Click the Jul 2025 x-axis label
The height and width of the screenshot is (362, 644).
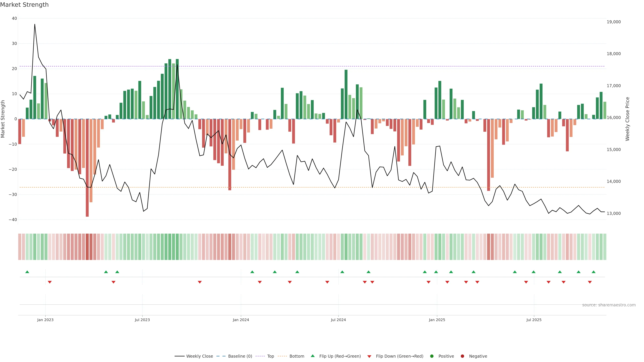pyautogui.click(x=534, y=320)
